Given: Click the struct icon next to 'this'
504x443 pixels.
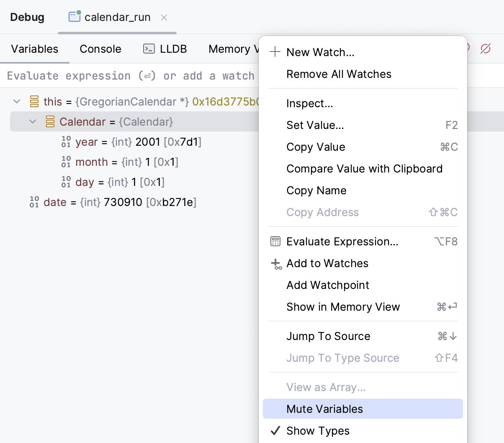Looking at the screenshot, I should [x=34, y=101].
